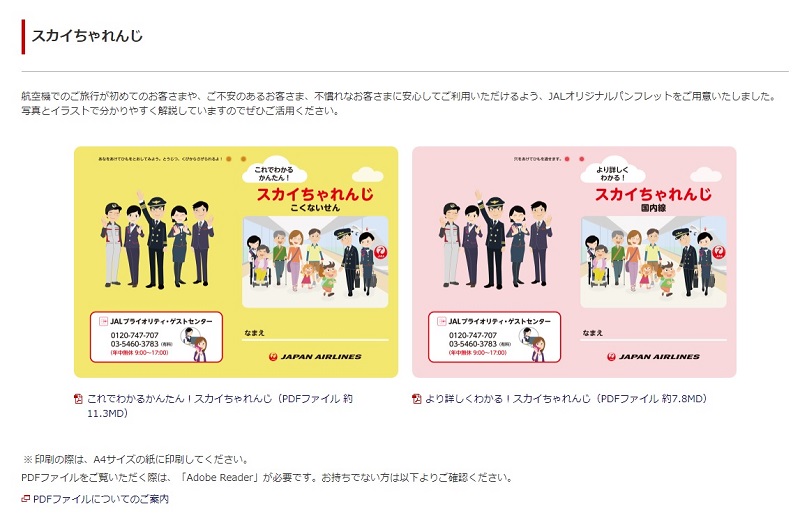The image size is (800, 527).
Task: Click PDF icon beside これでわかるかんたん link
Action: [x=79, y=399]
